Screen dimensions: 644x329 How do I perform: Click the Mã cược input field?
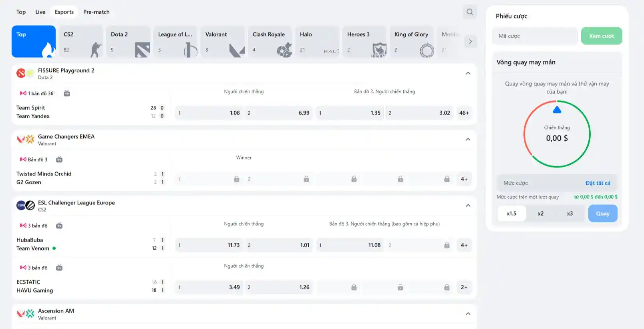pyautogui.click(x=535, y=36)
